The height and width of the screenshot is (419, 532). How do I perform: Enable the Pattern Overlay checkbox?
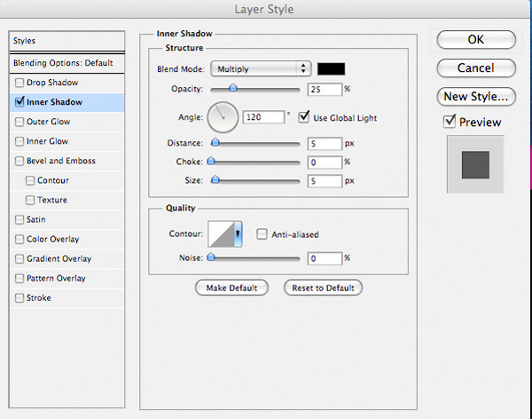20,279
